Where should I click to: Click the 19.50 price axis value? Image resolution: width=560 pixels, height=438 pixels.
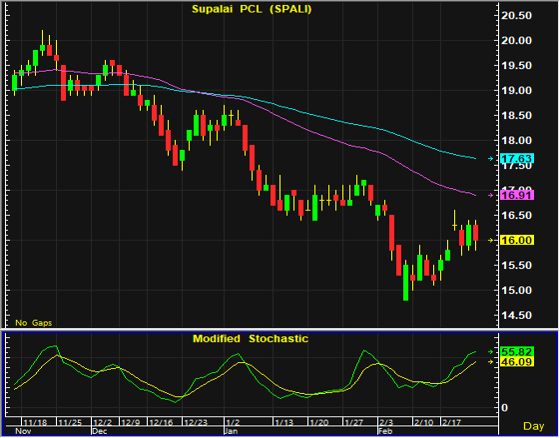[516, 65]
